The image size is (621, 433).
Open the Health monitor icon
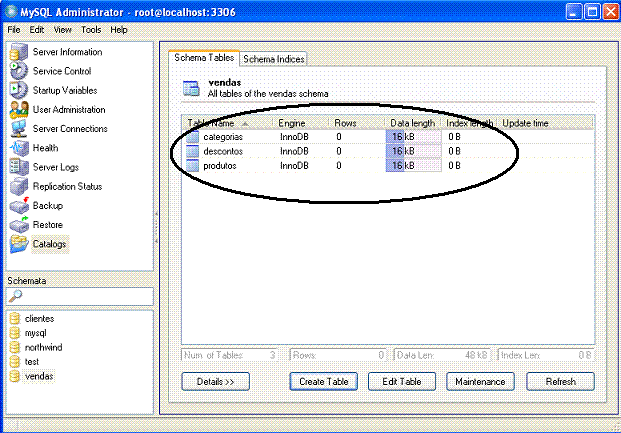coord(19,148)
